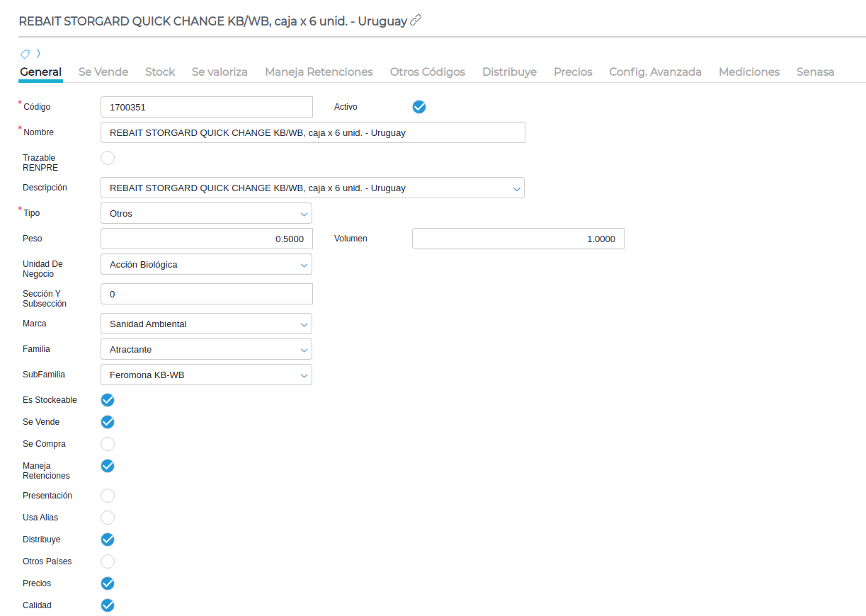Open the Precios tab

[x=573, y=72]
